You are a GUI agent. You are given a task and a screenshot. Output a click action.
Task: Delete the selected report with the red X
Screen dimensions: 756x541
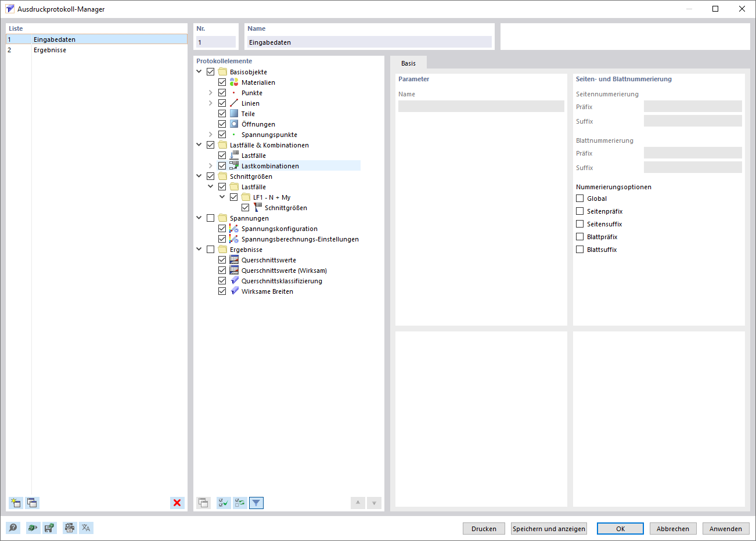point(177,503)
